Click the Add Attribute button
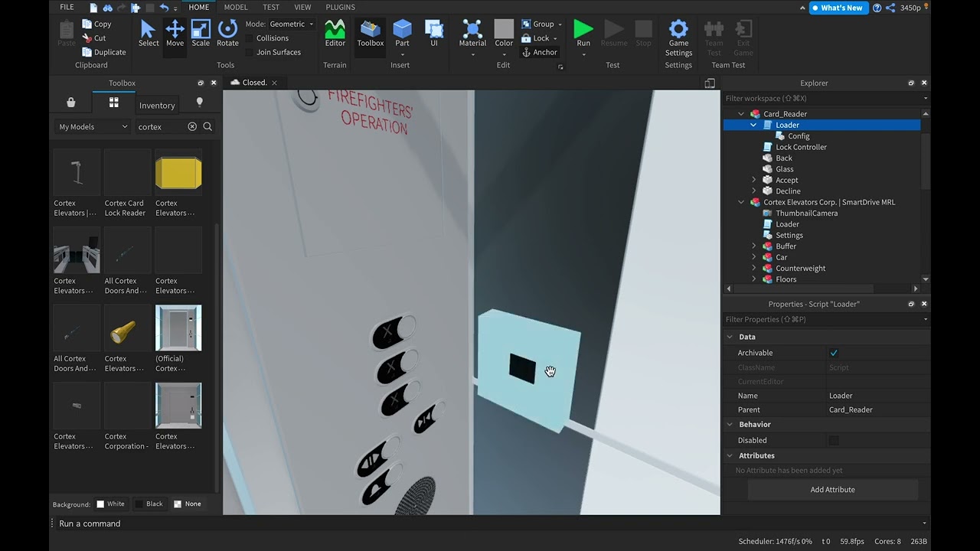This screenshot has width=980, height=551. click(x=832, y=490)
